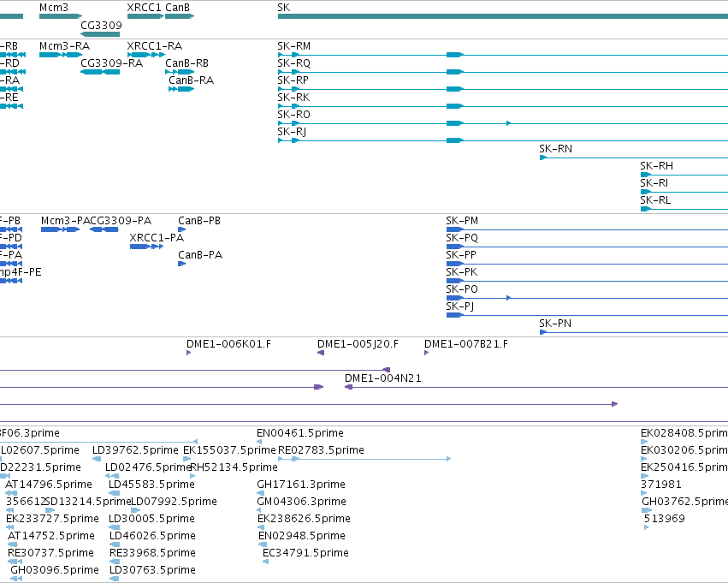Image resolution: width=728 pixels, height=583 pixels.
Task: Click transcript SK-RM
Action: [503, 55]
